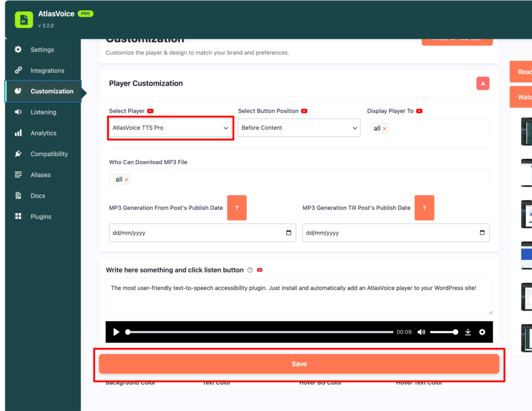
Task: Play video help for listen text heading
Action: 260,270
